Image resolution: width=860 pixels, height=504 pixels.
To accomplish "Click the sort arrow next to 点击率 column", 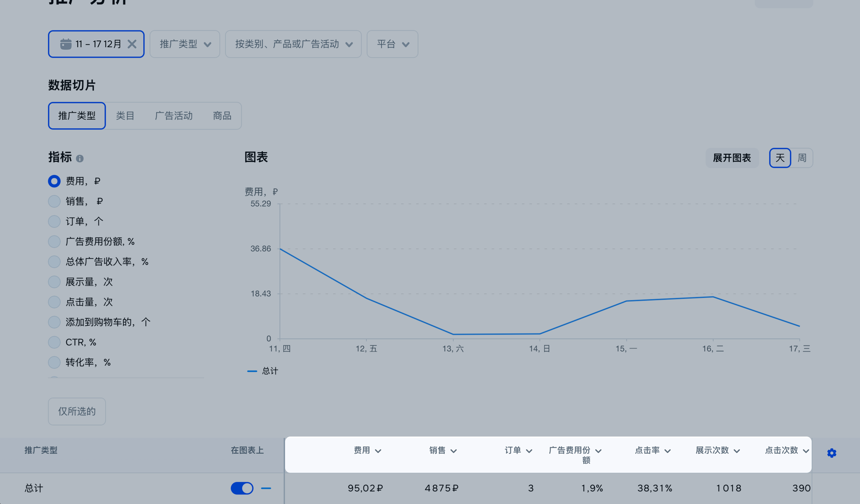I will pos(667,451).
